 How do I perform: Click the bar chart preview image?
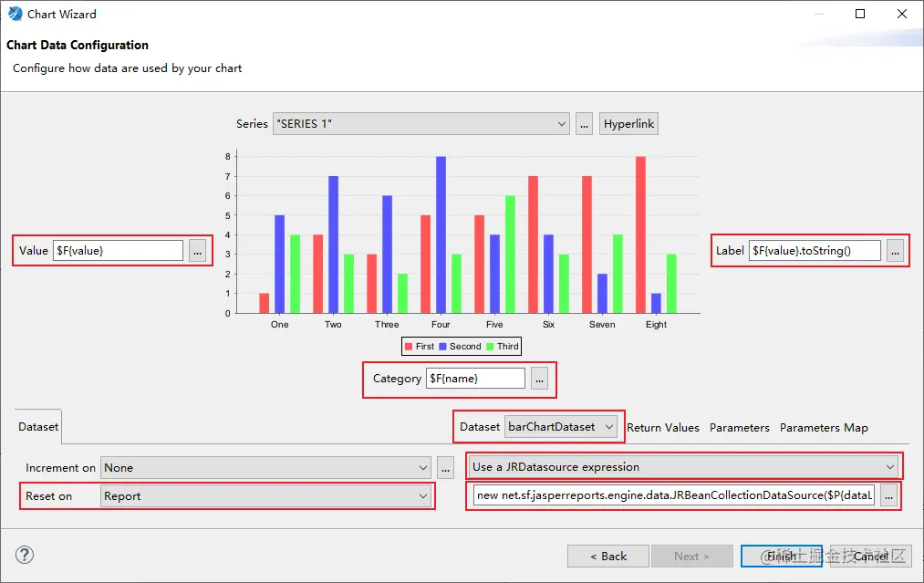click(x=462, y=251)
